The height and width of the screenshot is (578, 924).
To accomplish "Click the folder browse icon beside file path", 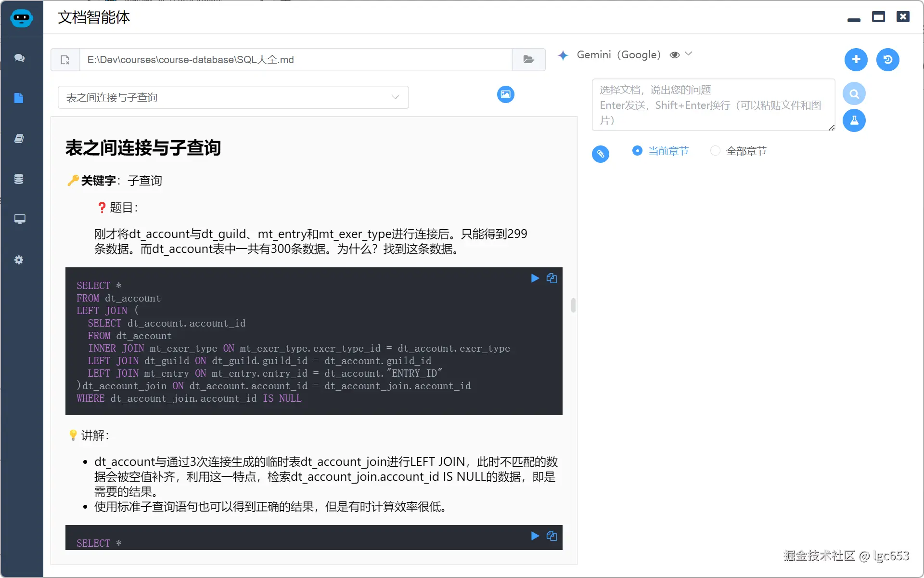I will pos(528,60).
